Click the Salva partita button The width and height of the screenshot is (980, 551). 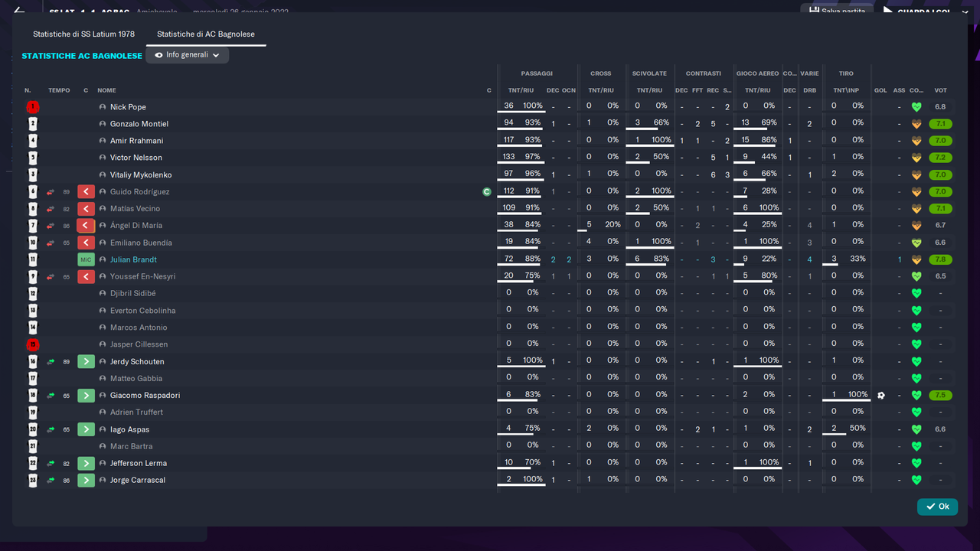click(837, 11)
